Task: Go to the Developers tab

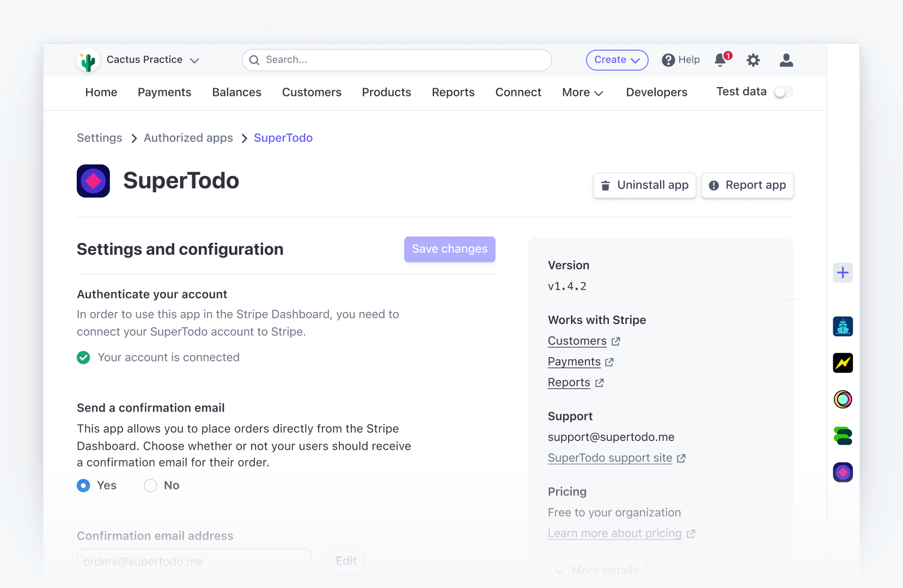Action: tap(656, 92)
